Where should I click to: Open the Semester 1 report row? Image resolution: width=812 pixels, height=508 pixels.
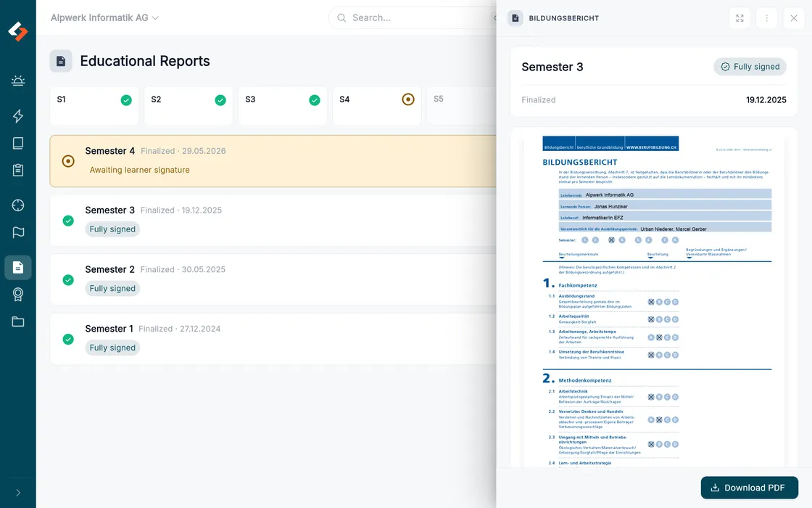pos(273,339)
